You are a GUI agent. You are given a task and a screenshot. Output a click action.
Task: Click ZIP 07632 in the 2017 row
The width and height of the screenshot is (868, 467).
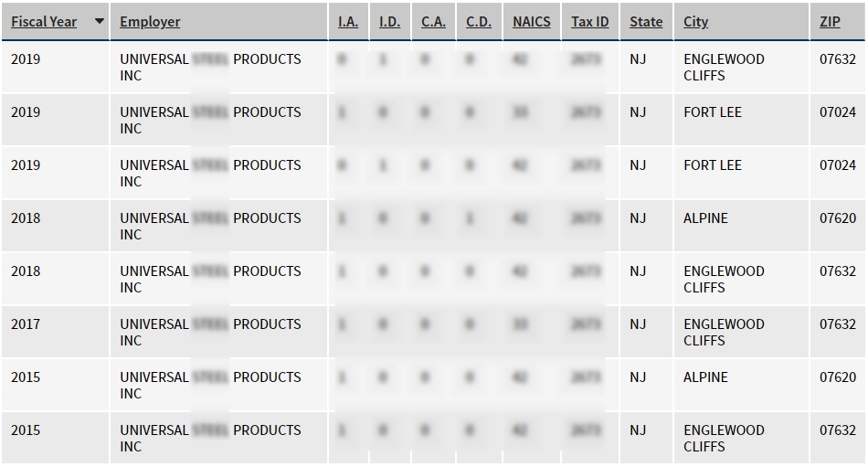pos(838,324)
